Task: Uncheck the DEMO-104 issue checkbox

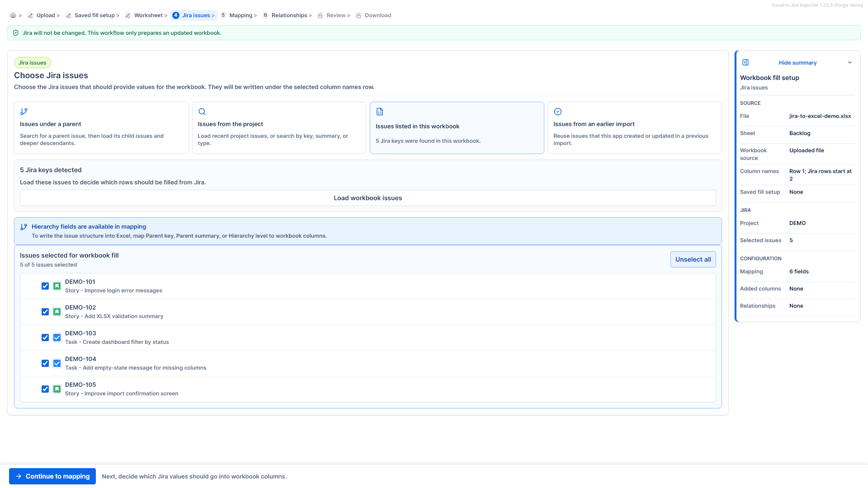Action: [45, 363]
